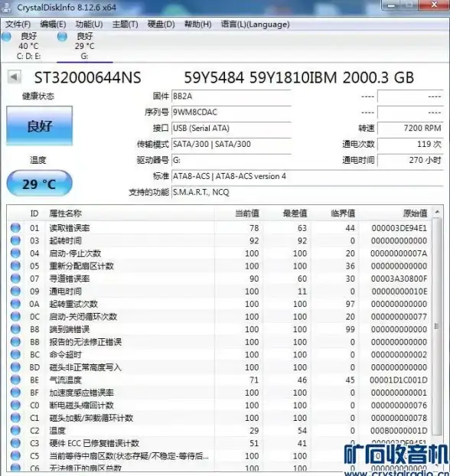450x476 pixels.
Task: Click the S.M.A.R.T., NCQ features field
Action: point(308,192)
